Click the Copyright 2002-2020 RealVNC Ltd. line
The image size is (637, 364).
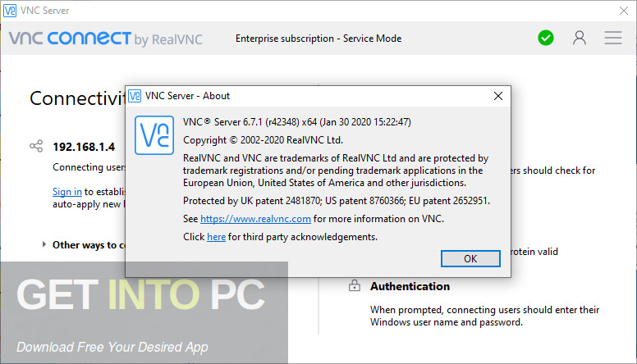tap(263, 140)
